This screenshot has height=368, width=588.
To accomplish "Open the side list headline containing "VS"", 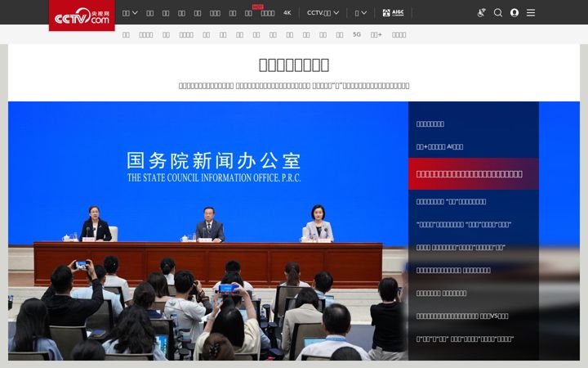I will click(x=462, y=316).
